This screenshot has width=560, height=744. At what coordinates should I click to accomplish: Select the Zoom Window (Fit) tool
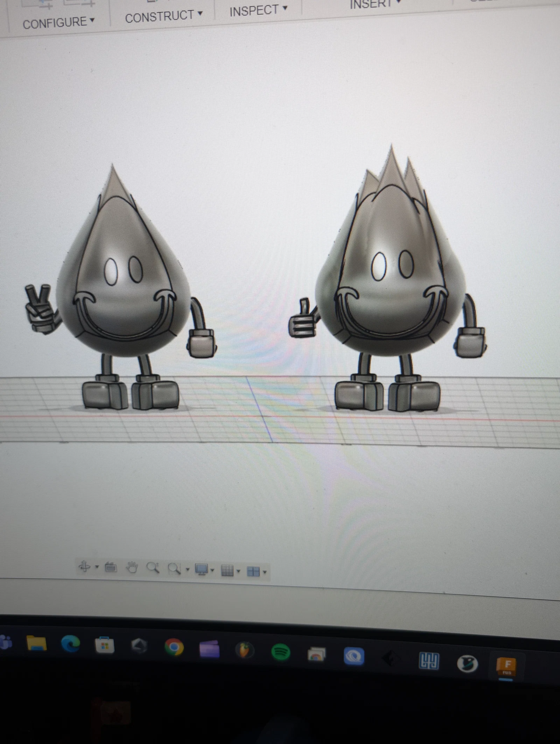[x=174, y=569]
